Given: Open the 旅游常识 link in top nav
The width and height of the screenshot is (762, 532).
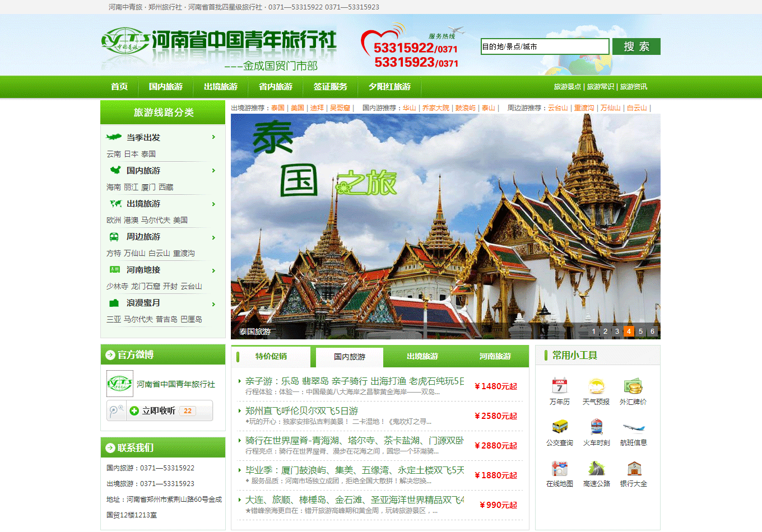Looking at the screenshot, I should (x=601, y=87).
